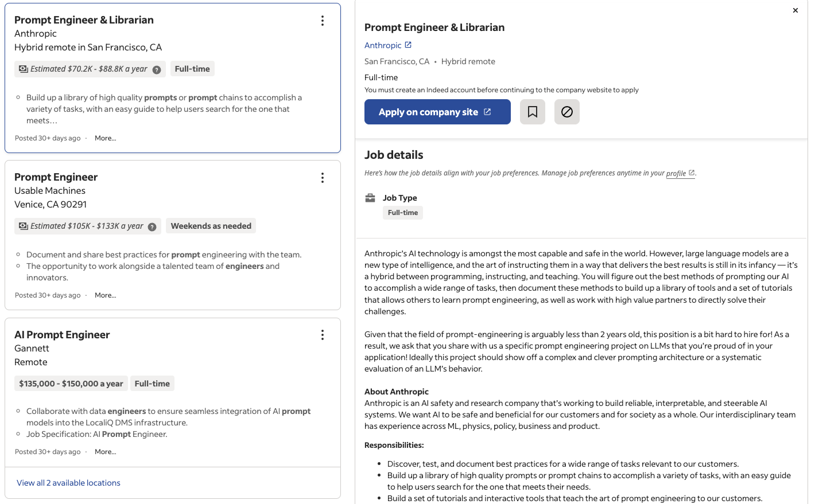
Task: Click Venice, CA 90291 location text
Action: (51, 205)
